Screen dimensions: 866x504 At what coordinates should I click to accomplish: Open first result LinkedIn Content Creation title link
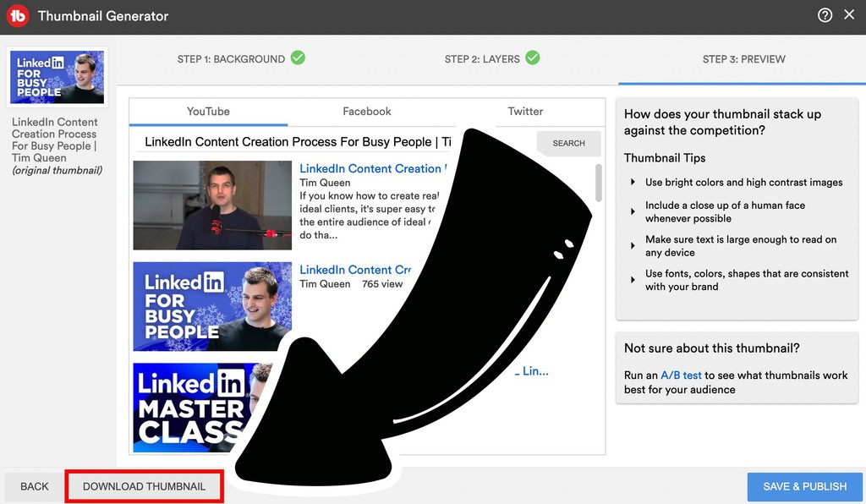[373, 169]
